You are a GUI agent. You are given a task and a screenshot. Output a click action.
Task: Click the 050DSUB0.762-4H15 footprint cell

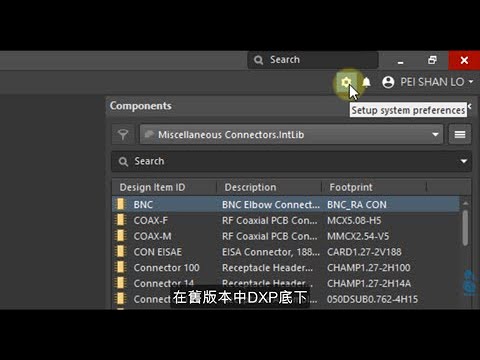[372, 299]
